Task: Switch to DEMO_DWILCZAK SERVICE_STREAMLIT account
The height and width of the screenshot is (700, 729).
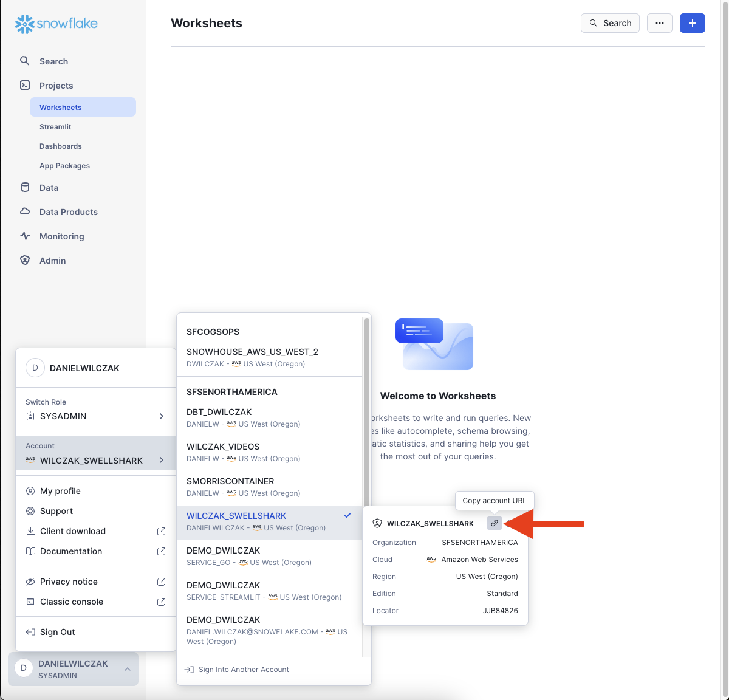Action: pos(270,591)
